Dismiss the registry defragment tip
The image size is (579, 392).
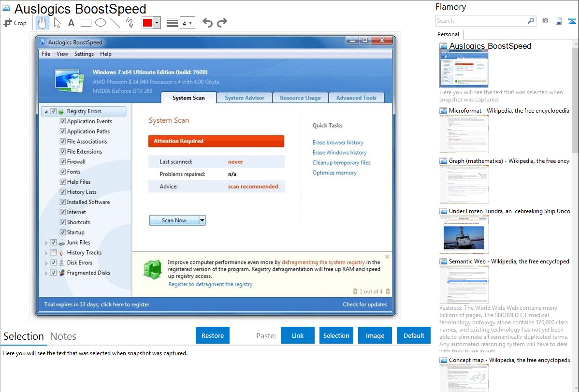(387, 257)
